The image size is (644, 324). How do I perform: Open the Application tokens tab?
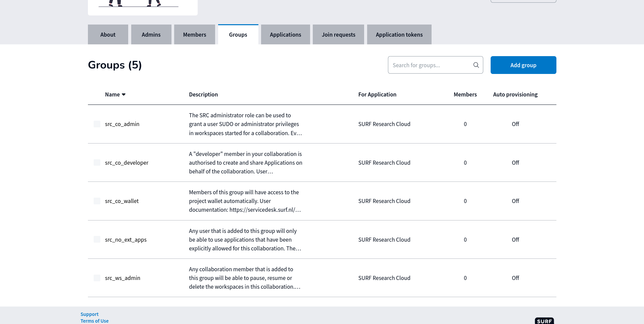pyautogui.click(x=399, y=35)
